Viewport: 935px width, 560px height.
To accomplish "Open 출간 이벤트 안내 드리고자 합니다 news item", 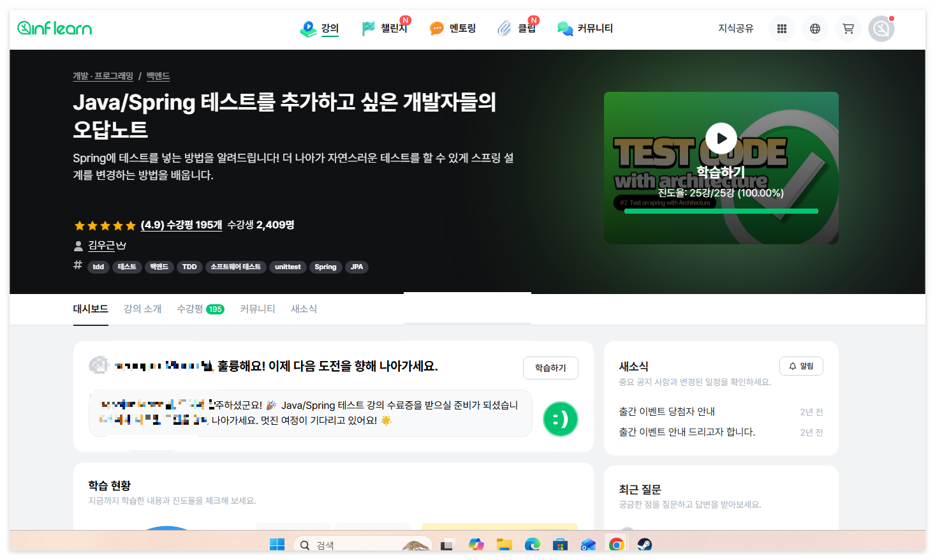I will tap(687, 432).
